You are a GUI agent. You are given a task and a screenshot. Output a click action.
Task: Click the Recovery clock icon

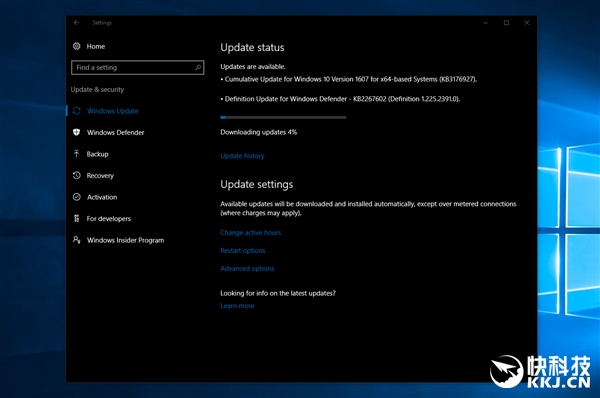pyautogui.click(x=77, y=175)
